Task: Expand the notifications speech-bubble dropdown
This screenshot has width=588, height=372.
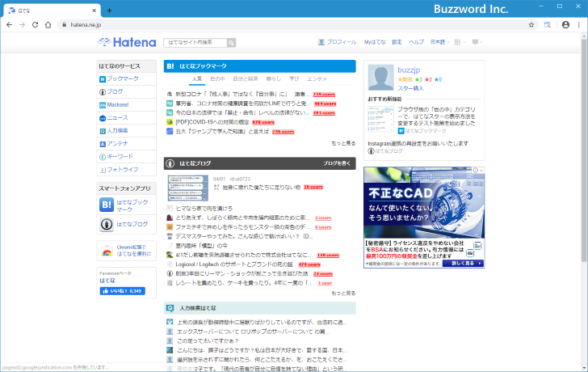Action: [x=477, y=42]
